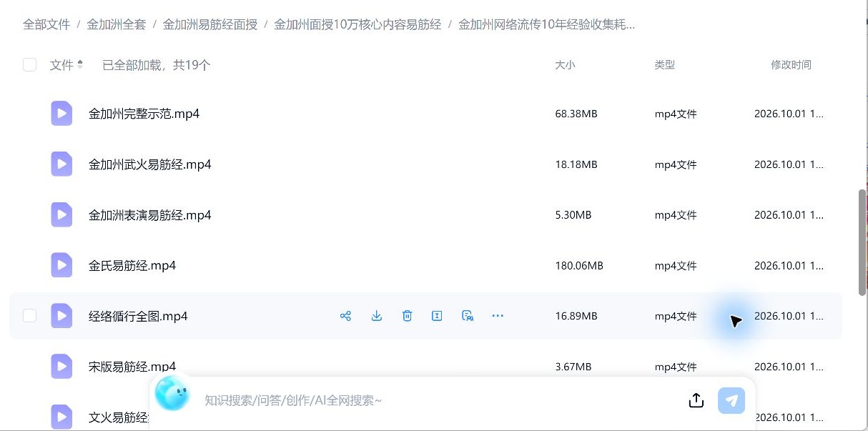Click the 已全部加载，共19个 status text

coord(157,65)
